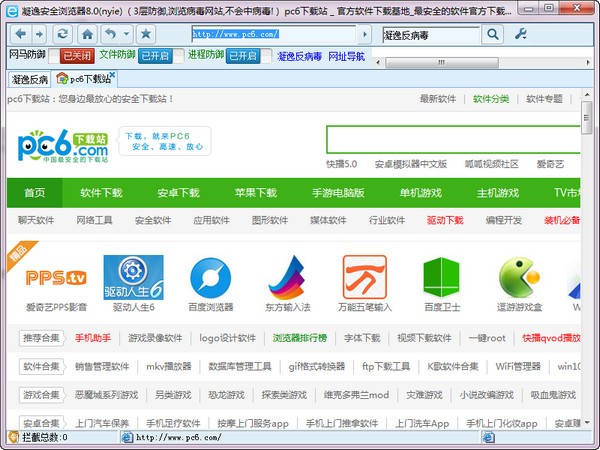Open the undo history dropdown arrow

point(126,34)
